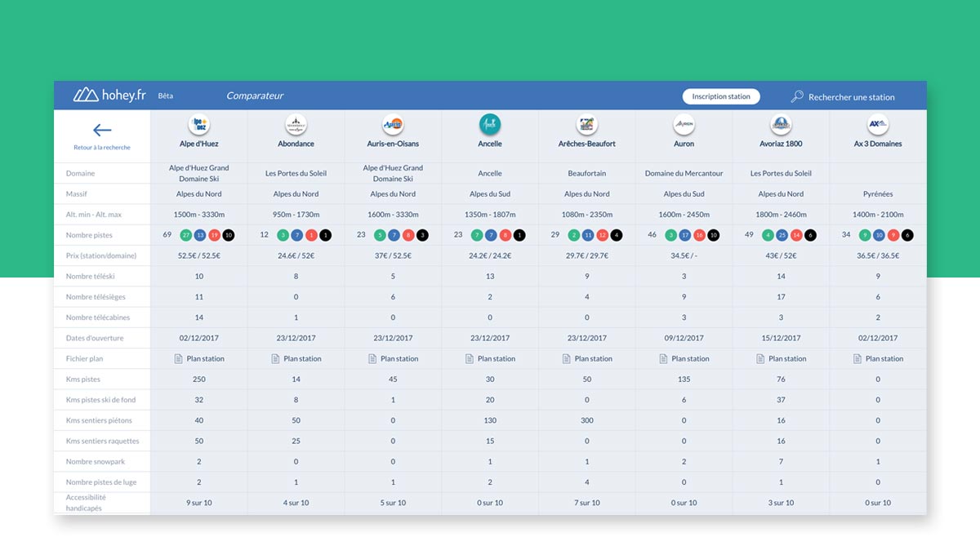
Task: Click the red 19 piste badge for Alpe d'Huez
Action: 214,235
